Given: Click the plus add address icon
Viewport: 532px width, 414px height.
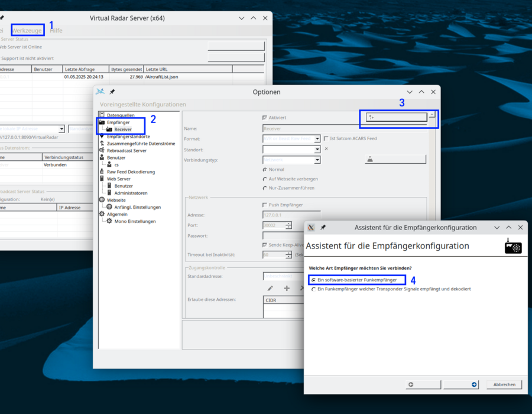Looking at the screenshot, I should tap(287, 289).
